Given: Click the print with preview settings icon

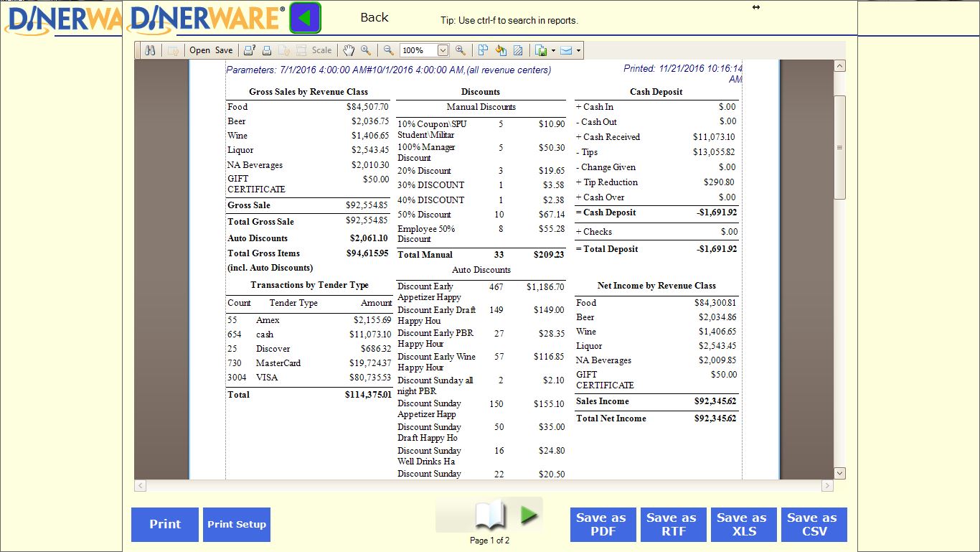Looking at the screenshot, I should 248,50.
